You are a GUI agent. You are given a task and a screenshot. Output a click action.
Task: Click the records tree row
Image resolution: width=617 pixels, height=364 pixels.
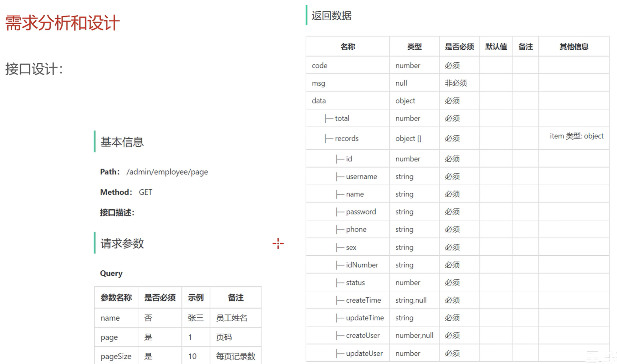tap(346, 138)
